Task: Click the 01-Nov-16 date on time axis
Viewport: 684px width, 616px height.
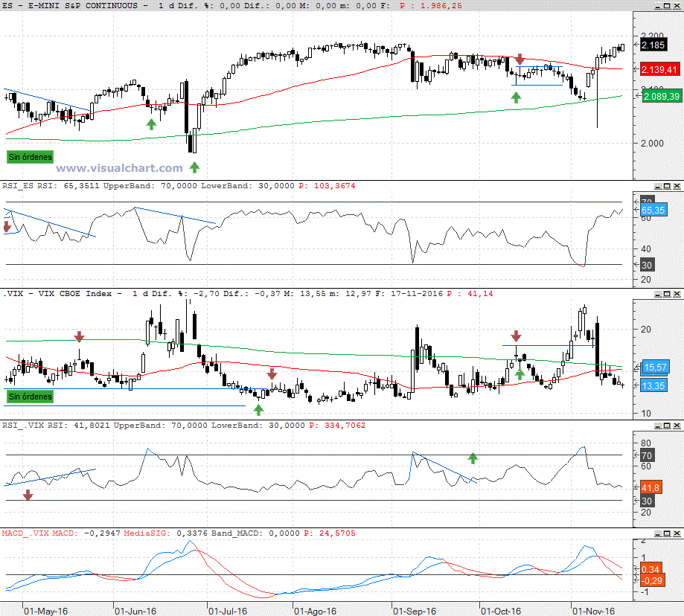Action: (593, 612)
